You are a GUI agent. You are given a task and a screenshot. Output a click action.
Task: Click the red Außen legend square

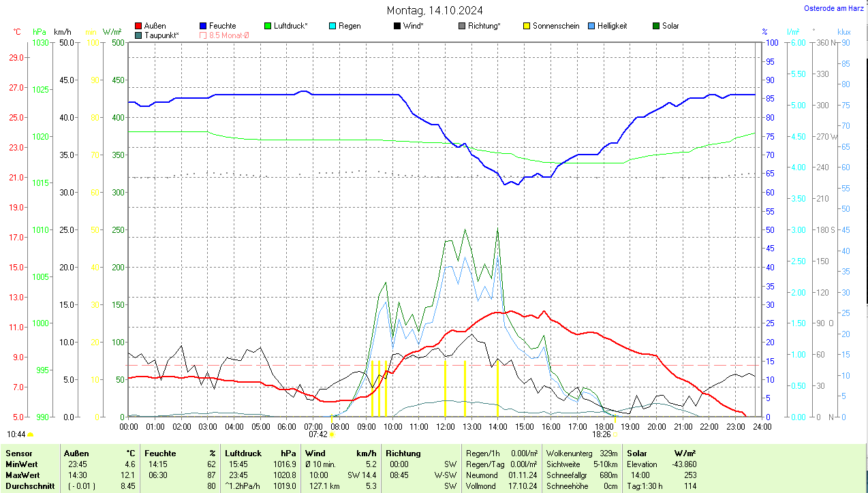coord(138,26)
